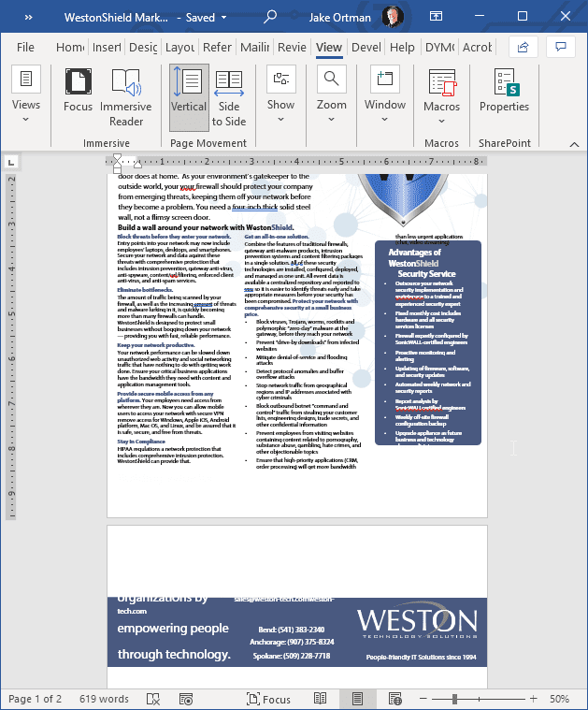Switch to the Home tab

tap(70, 47)
